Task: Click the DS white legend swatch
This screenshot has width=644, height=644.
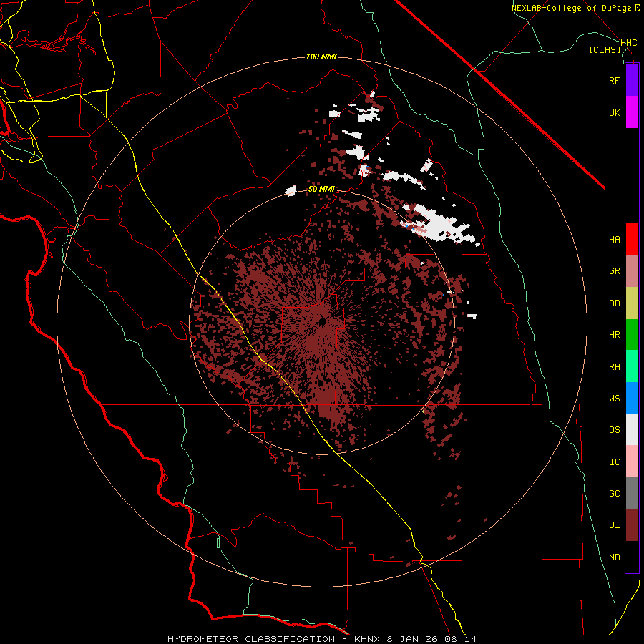Action: [x=632, y=430]
